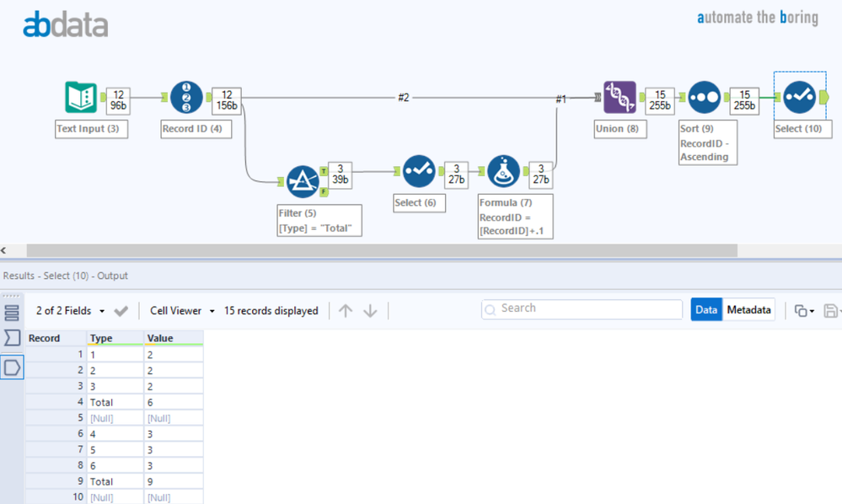
Task: Click the Record ID (4) annotation label
Action: click(x=196, y=129)
